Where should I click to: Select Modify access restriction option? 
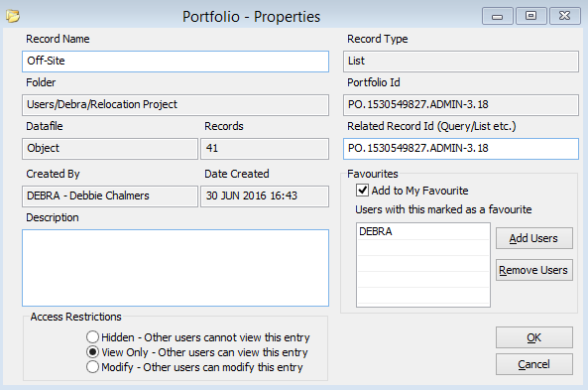click(x=92, y=367)
